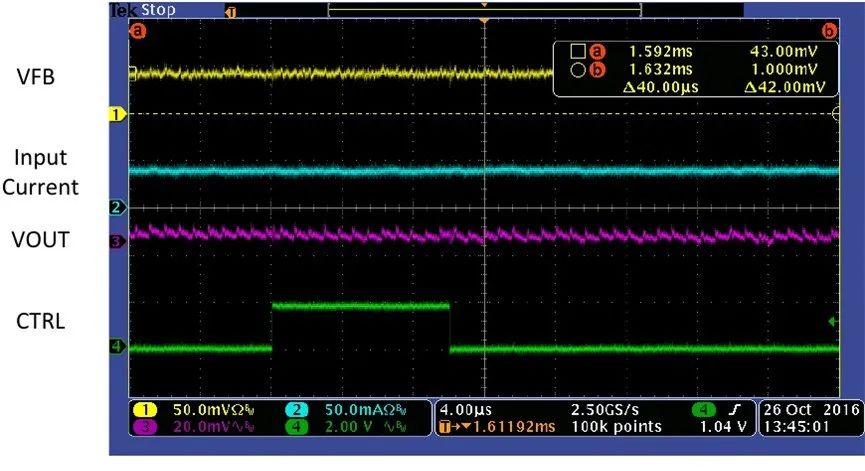Screen dimensions: 865x471
Task: Click the record view bracket bar at top
Action: point(484,10)
